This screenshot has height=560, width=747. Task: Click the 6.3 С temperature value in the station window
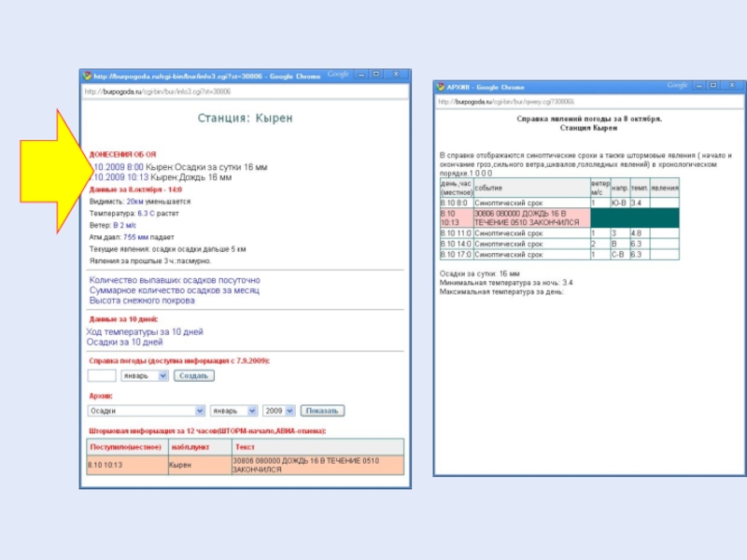point(146,214)
